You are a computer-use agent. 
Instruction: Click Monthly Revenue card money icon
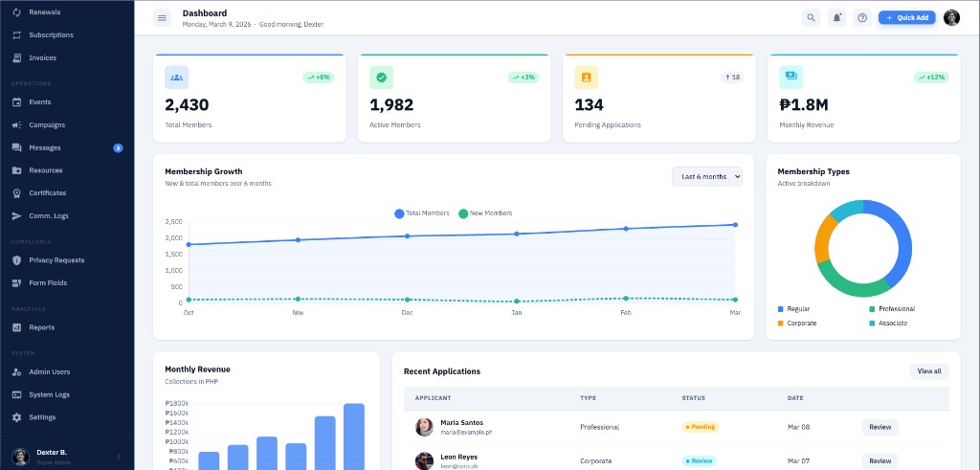click(791, 78)
